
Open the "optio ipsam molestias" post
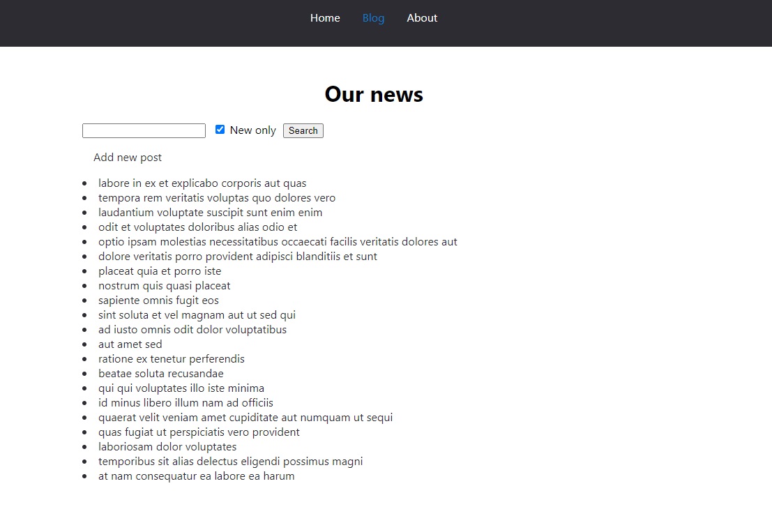[278, 242]
